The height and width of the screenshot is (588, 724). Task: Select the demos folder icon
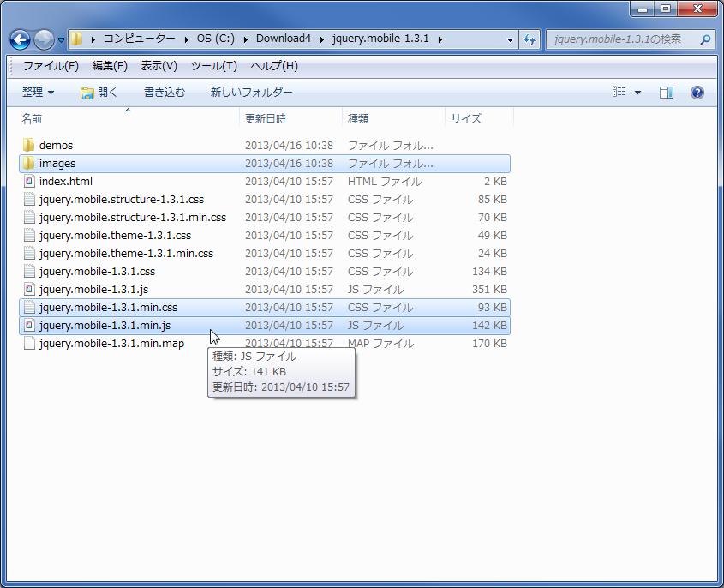[x=28, y=145]
